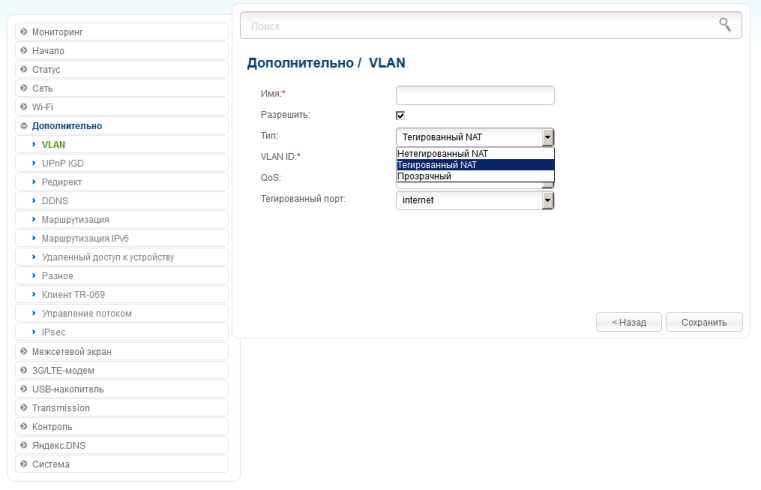761x490 pixels.
Task: Open Редирект settings page
Action: click(122, 182)
